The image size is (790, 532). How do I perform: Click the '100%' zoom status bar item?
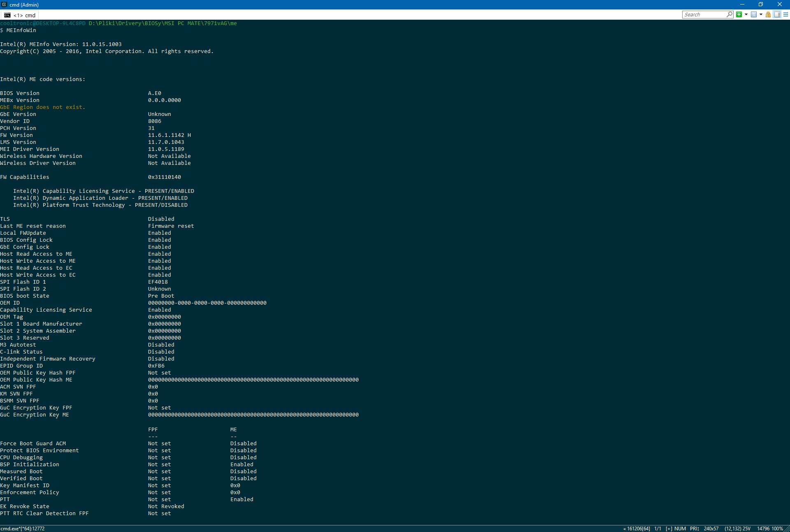(777, 529)
